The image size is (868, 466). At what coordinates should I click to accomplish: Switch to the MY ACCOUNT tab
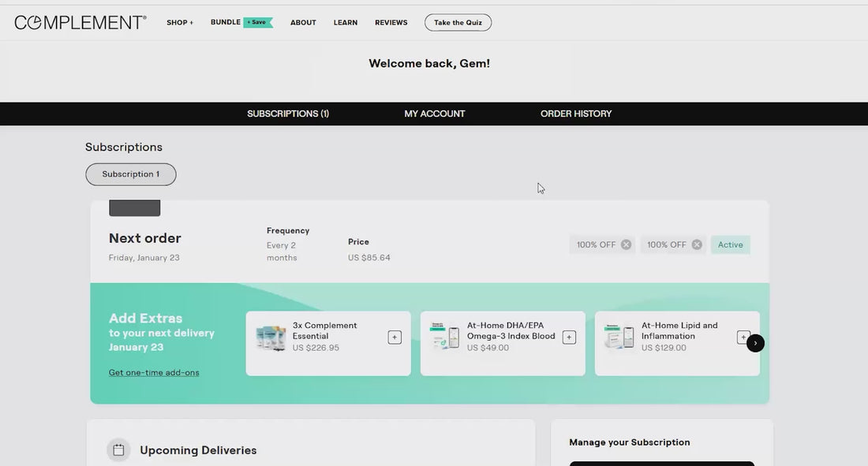click(x=435, y=114)
